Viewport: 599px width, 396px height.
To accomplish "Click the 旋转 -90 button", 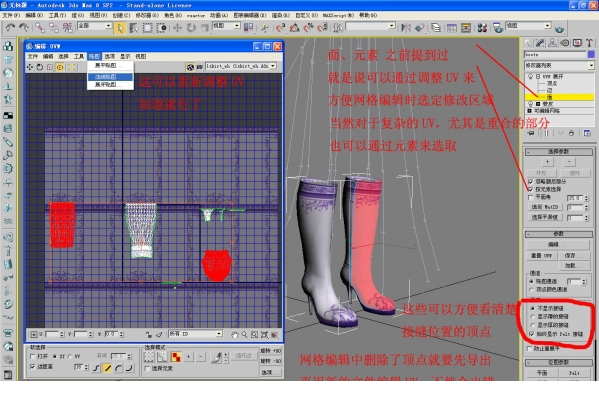I will click(x=270, y=361).
